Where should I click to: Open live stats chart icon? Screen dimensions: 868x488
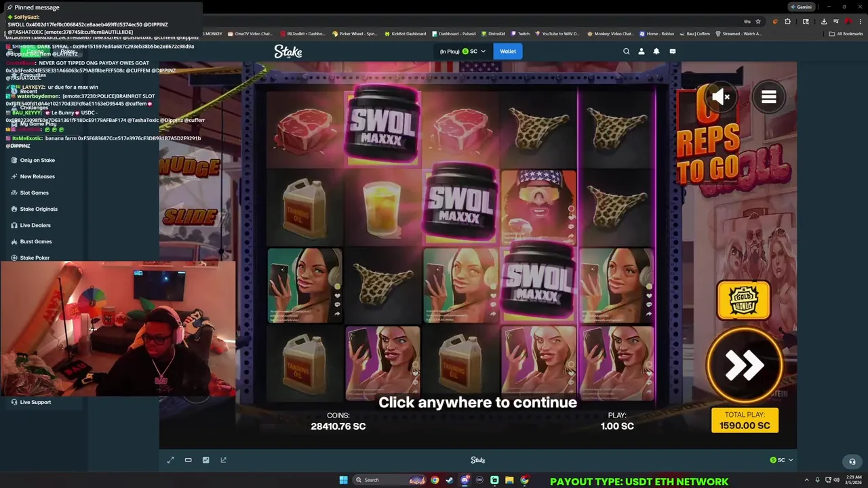point(206,460)
